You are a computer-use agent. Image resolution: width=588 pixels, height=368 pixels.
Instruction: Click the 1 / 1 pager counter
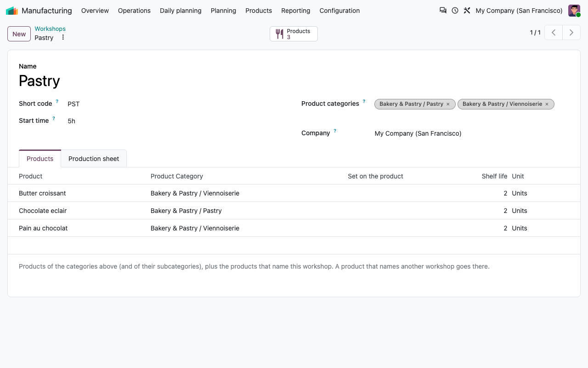535,33
